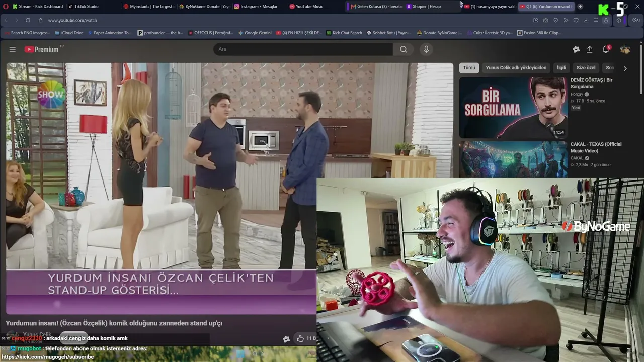644x362 pixels.
Task: Open the YouTube create sparkle icon
Action: [576, 49]
